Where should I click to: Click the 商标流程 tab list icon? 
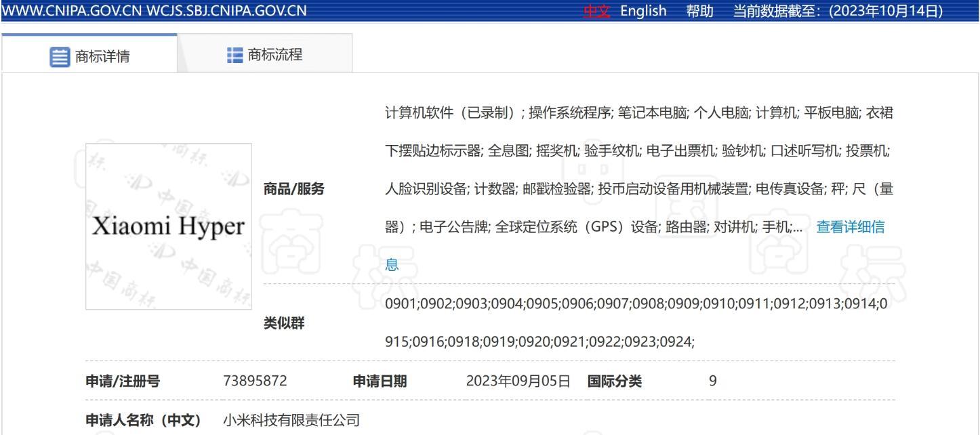click(x=235, y=55)
